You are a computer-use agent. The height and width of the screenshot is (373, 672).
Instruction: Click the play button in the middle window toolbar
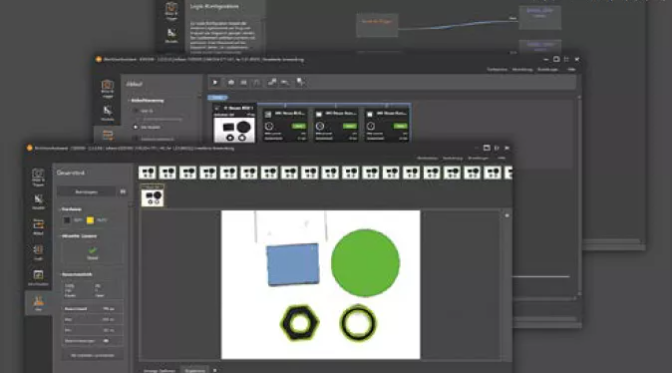click(215, 82)
